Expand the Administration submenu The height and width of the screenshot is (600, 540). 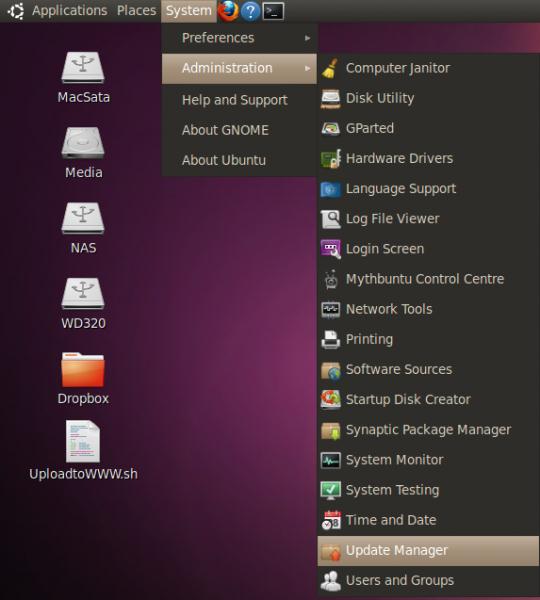tap(239, 68)
